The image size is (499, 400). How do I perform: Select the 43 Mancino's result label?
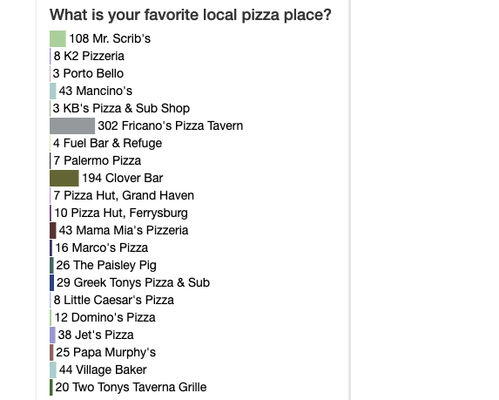[x=95, y=91]
